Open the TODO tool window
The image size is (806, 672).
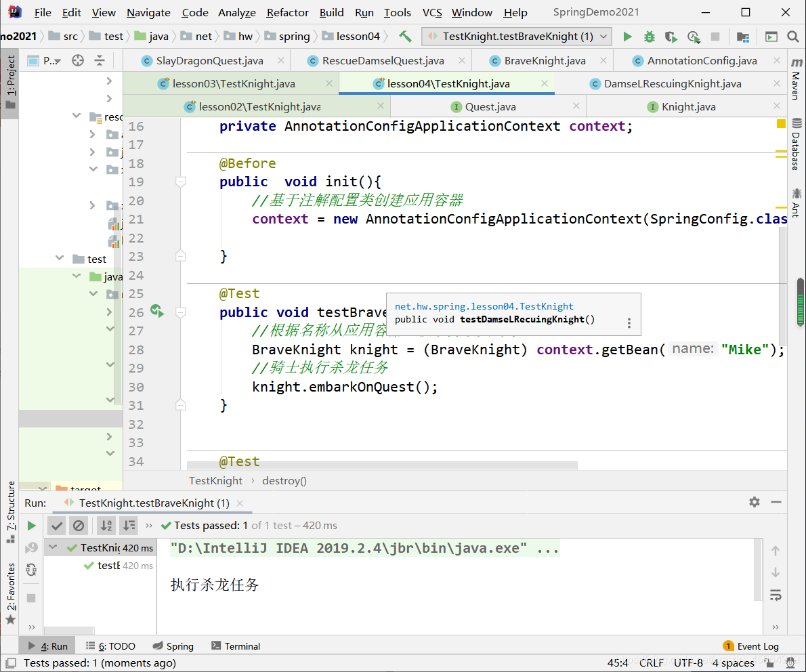[110, 646]
